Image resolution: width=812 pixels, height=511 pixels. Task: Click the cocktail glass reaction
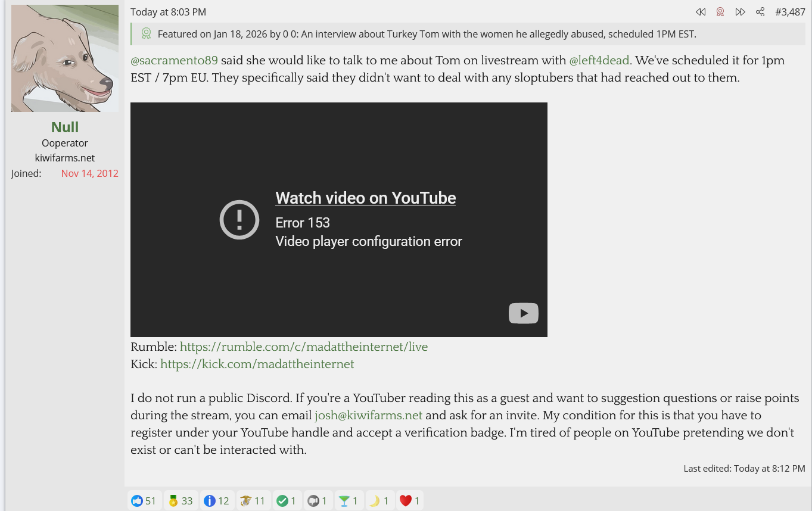pyautogui.click(x=349, y=501)
